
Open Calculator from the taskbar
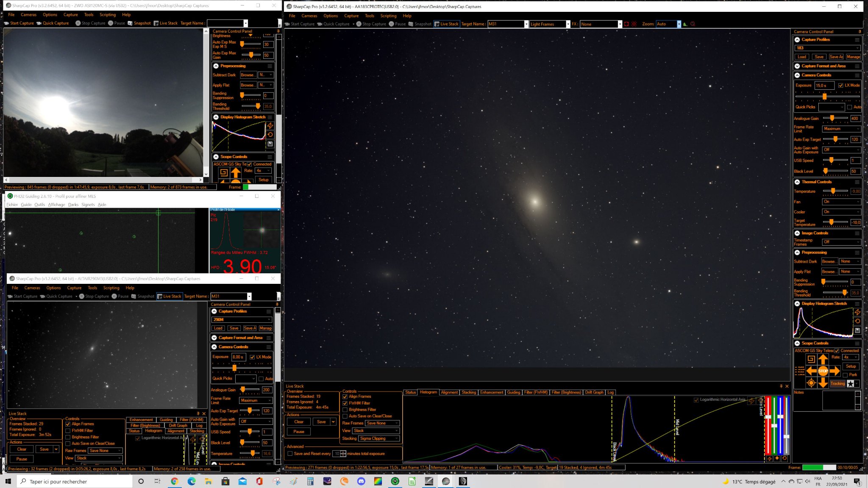[x=310, y=481]
